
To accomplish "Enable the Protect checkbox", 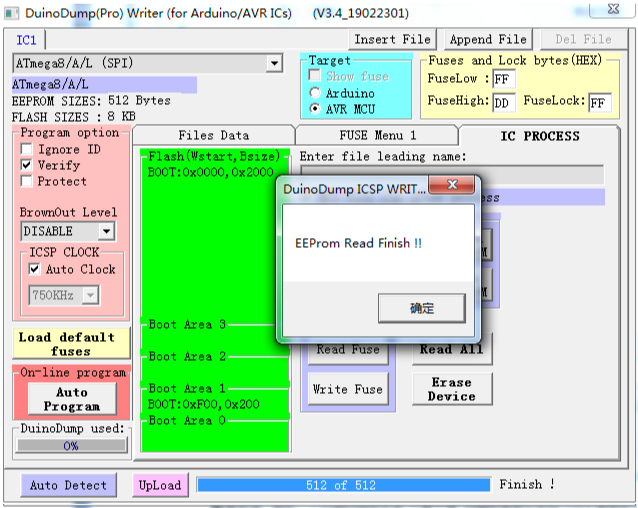I will [x=26, y=181].
